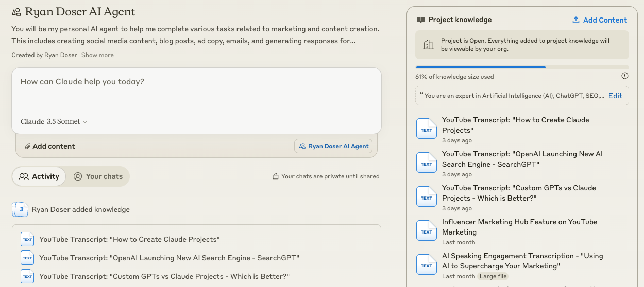The height and width of the screenshot is (287, 644).
Task: Click the info icon next to knowledge size used
Action: point(625,76)
